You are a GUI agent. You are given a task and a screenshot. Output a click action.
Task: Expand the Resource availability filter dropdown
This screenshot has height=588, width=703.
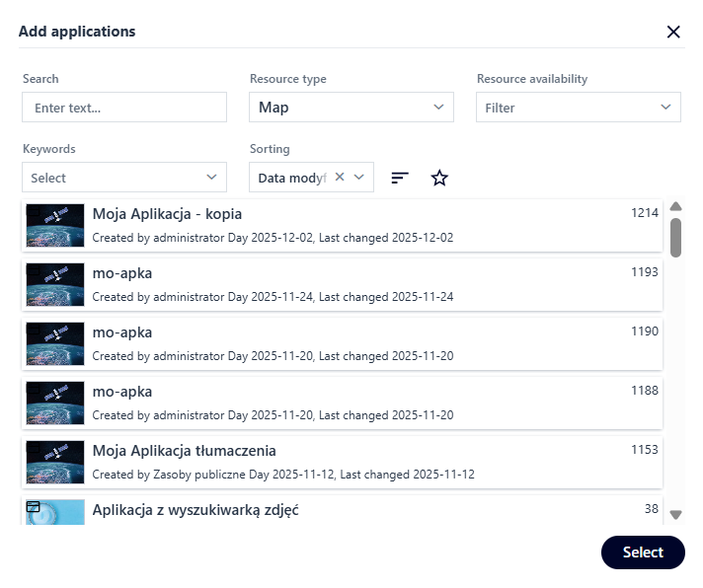click(578, 108)
